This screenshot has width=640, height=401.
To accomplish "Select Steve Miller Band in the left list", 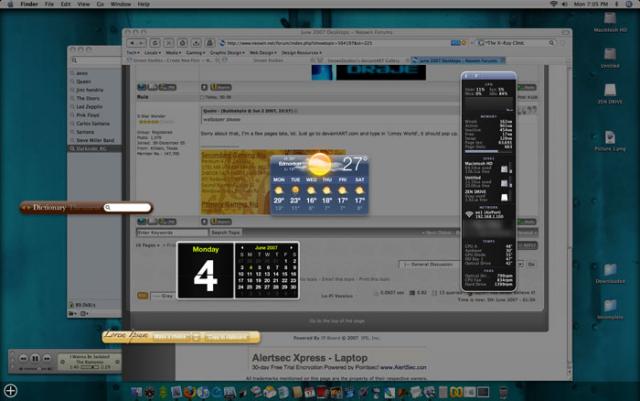I will point(95,140).
